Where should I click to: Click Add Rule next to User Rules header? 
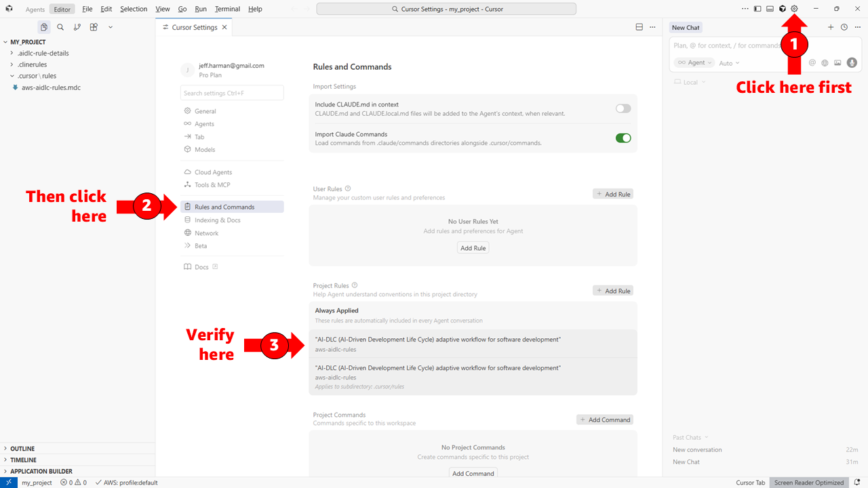(613, 194)
